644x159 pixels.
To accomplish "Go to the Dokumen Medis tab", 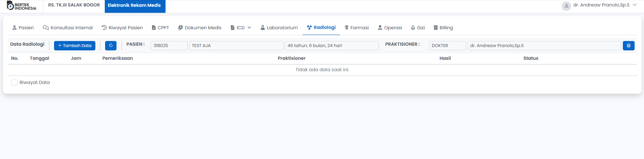I will [199, 28].
